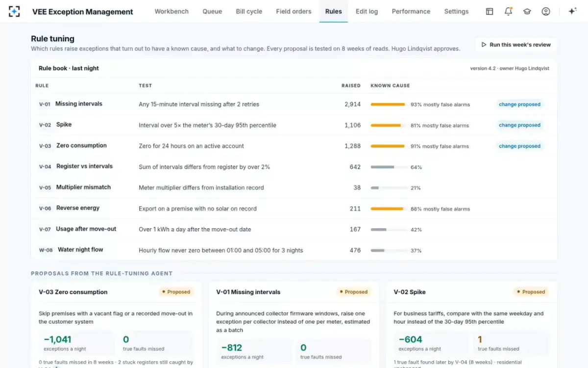This screenshot has width=588, height=368.
Task: Run this week's review
Action: coord(516,45)
